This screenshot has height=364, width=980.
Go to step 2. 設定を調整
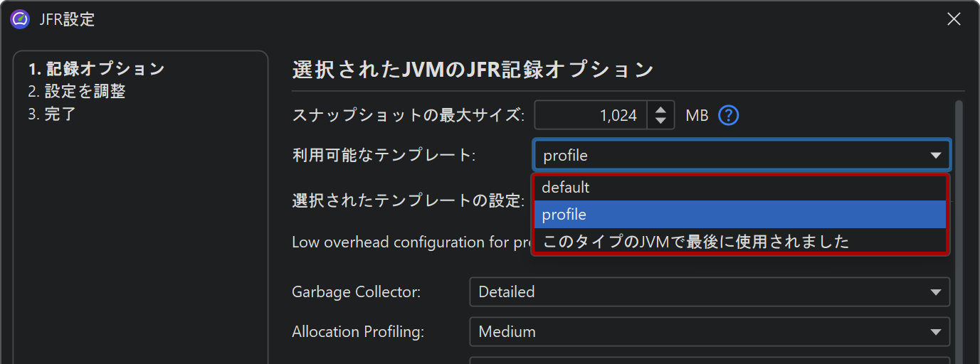click(x=77, y=91)
